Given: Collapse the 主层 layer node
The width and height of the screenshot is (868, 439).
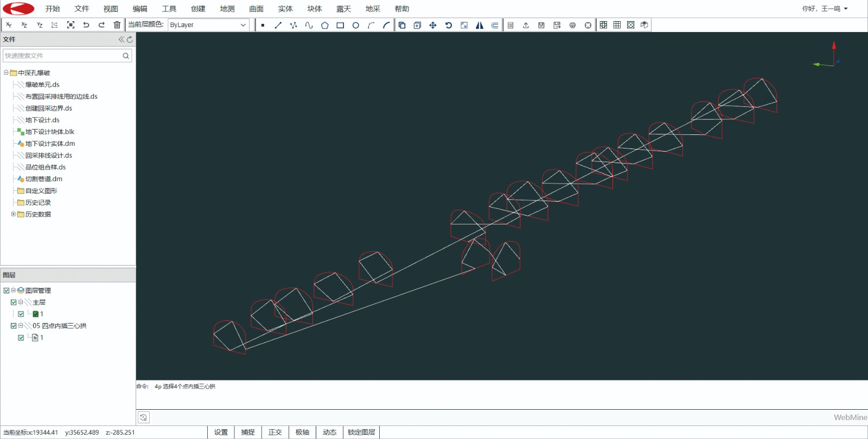Looking at the screenshot, I should [21, 302].
